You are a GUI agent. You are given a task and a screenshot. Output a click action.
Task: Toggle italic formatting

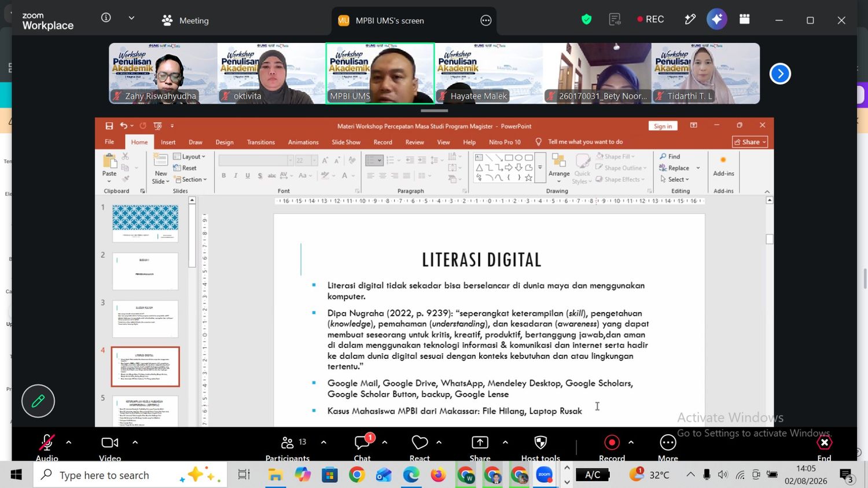coord(236,175)
